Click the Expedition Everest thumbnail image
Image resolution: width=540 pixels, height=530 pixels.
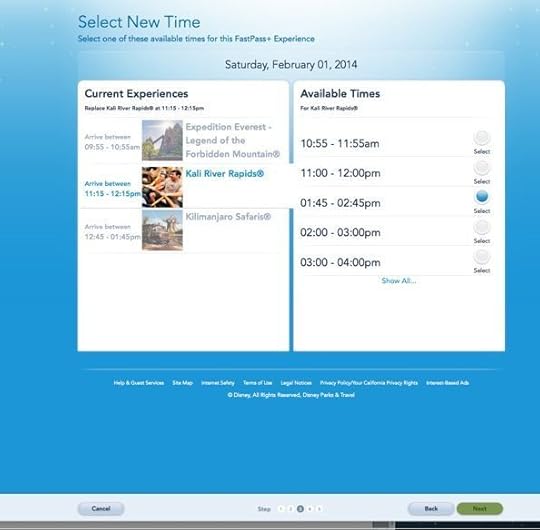(162, 140)
